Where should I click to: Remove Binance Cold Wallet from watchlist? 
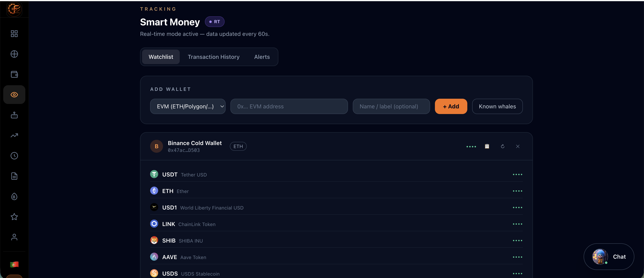(518, 146)
